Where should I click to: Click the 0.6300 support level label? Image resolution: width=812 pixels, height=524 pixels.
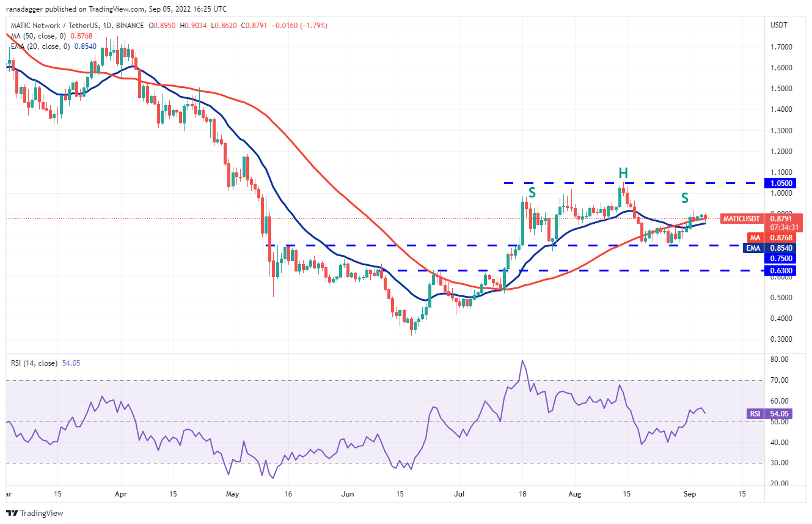782,270
